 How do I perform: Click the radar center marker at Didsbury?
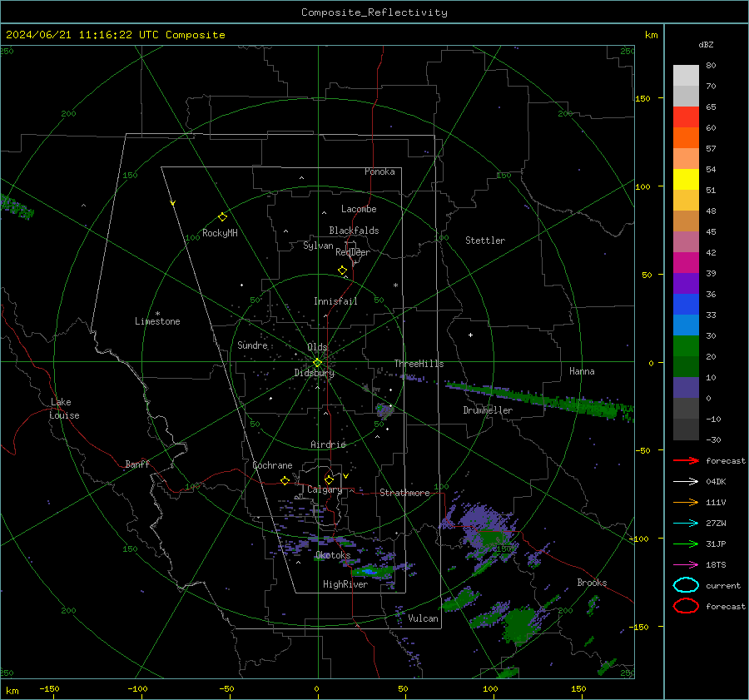click(317, 363)
